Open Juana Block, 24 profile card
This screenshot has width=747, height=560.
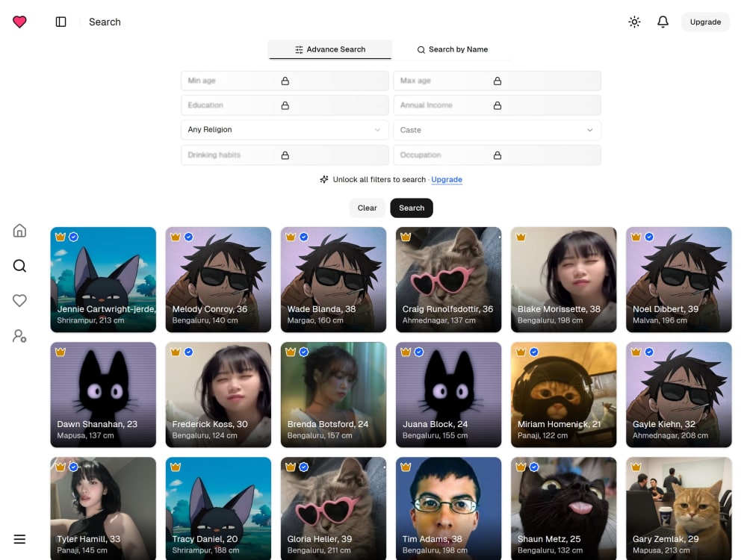[x=449, y=395]
